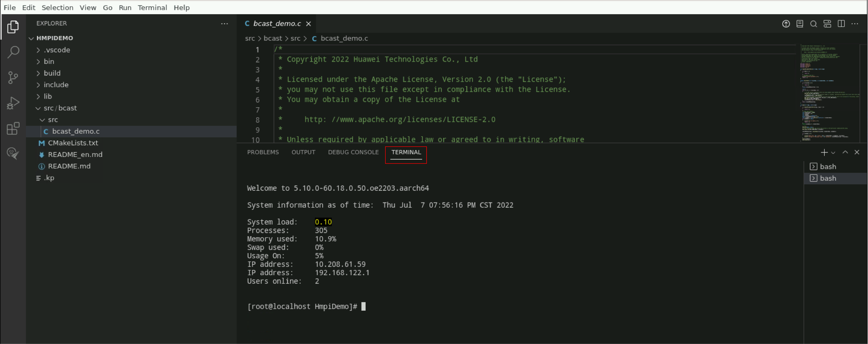Open the Kunpeng plugin view in activity bar
This screenshot has height=344, width=868.
(13, 153)
